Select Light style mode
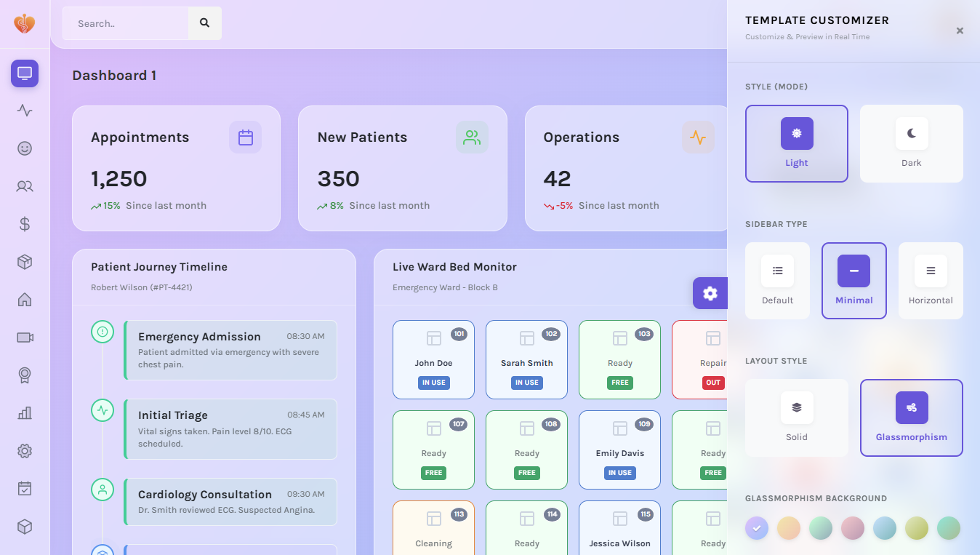 click(x=797, y=143)
